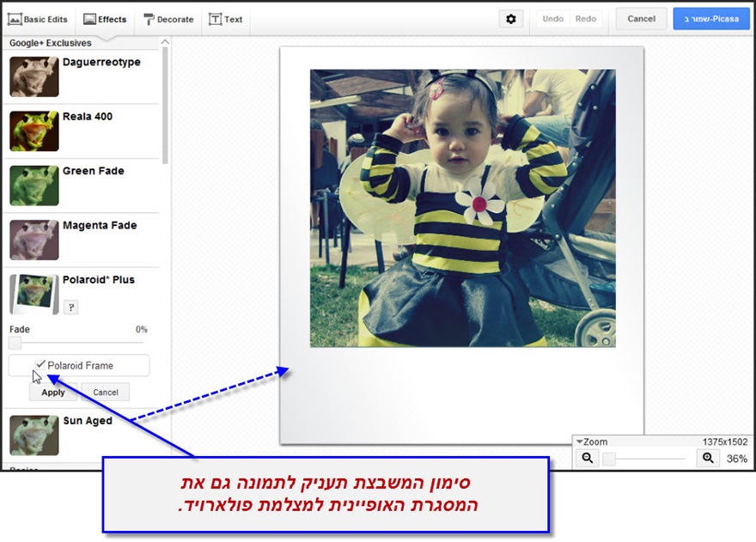The image size is (756, 542).
Task: Cancel the Polaroid Plus effect
Action: (105, 392)
